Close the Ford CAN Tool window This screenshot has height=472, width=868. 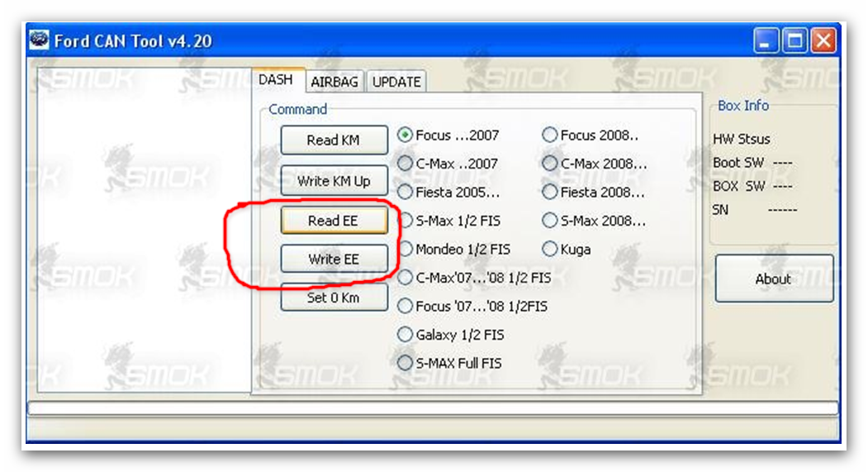823,41
